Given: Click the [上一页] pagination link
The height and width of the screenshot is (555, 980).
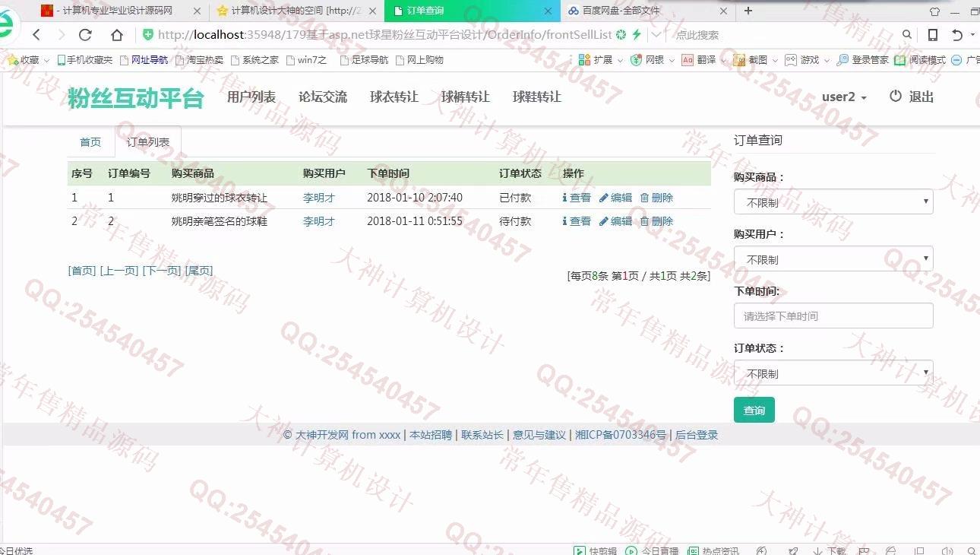Looking at the screenshot, I should coord(119,271).
